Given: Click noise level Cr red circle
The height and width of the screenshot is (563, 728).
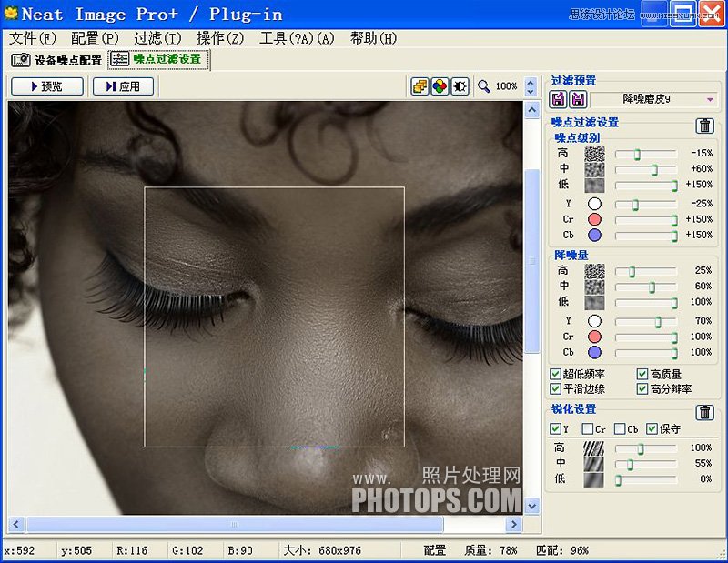Looking at the screenshot, I should pyautogui.click(x=594, y=219).
